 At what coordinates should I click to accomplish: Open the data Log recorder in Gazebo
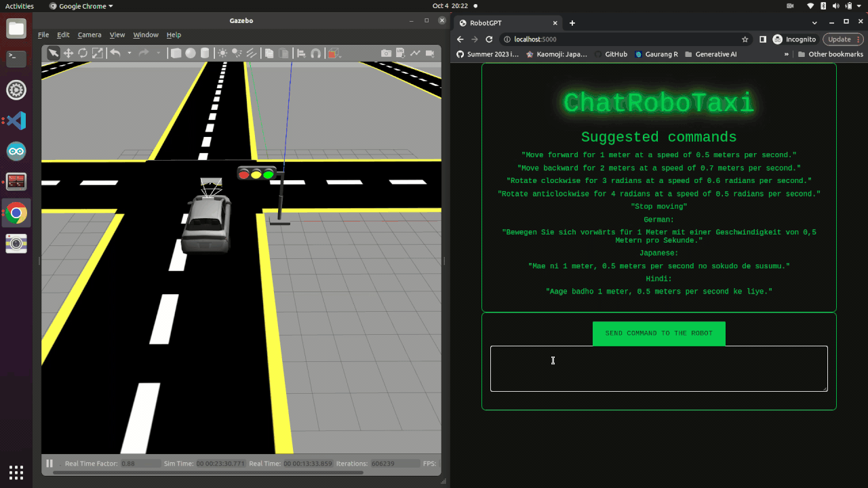pos(401,54)
